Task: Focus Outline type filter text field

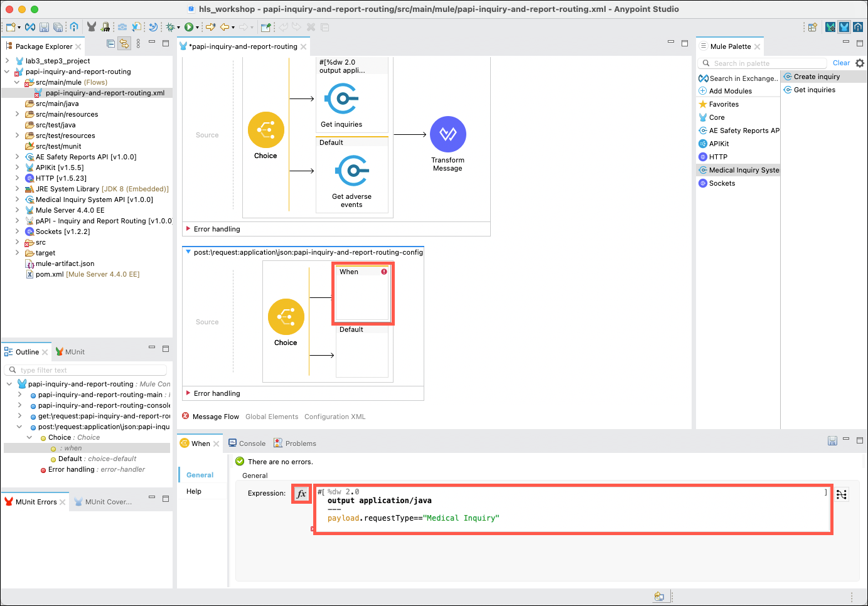Action: tap(86, 370)
